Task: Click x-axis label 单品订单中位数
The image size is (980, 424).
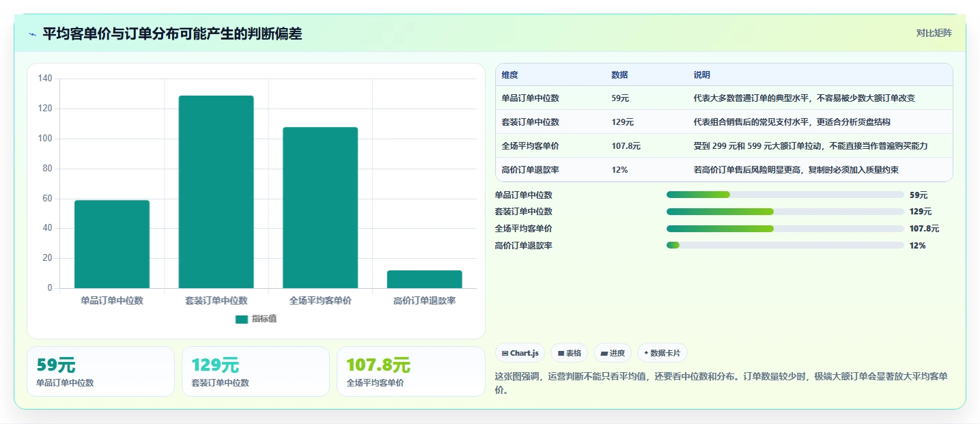Action: 112,300
